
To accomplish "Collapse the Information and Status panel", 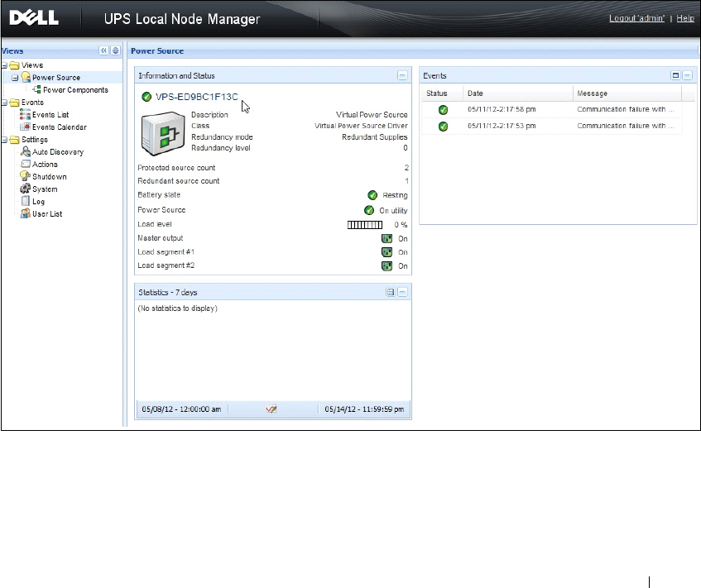I will tap(402, 75).
